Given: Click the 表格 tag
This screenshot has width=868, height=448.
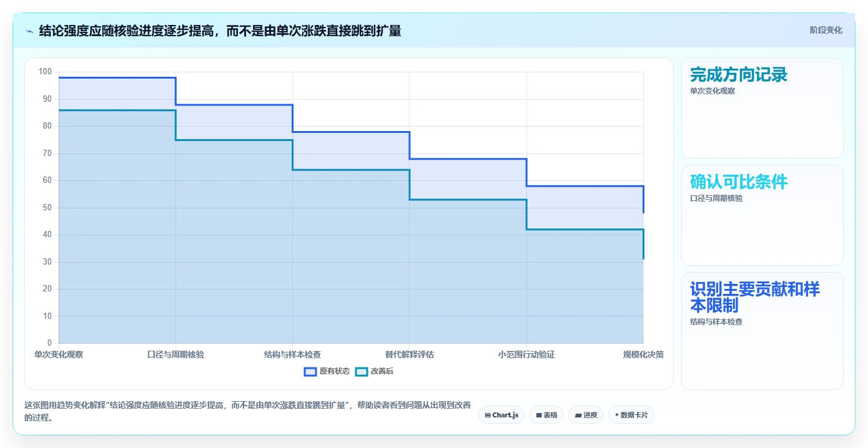Looking at the screenshot, I should click(x=546, y=415).
